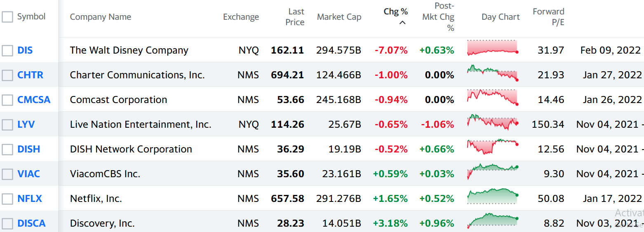Sort the table by Market Cap column
Viewport: 644px width, 232px height.
coord(339,17)
